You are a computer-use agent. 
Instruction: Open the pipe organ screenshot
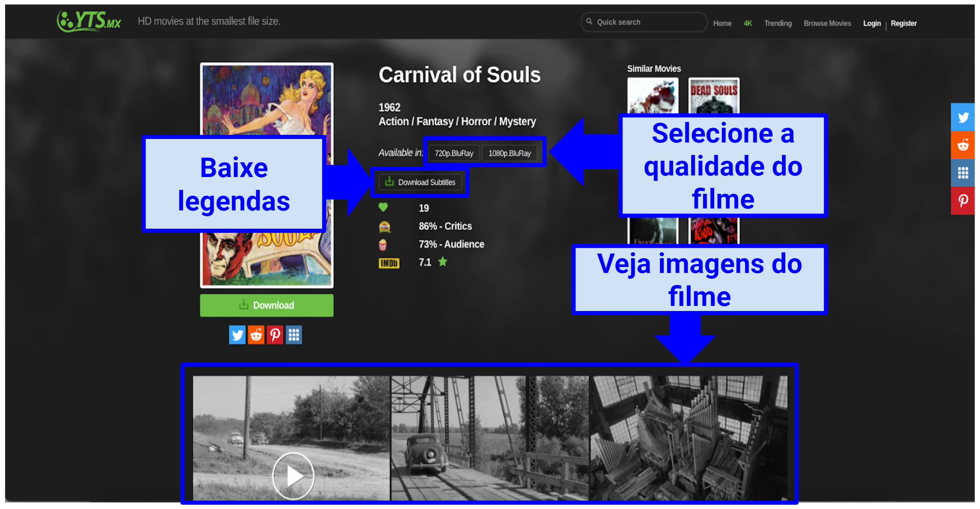click(689, 438)
